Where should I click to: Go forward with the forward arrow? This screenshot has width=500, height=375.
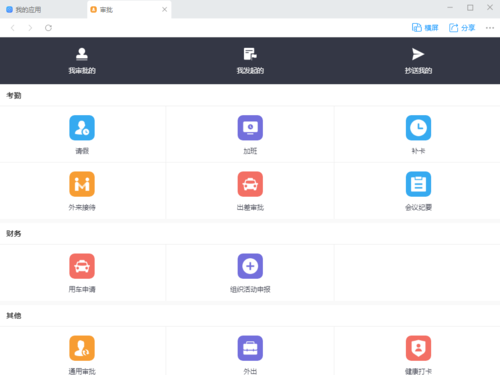30,28
